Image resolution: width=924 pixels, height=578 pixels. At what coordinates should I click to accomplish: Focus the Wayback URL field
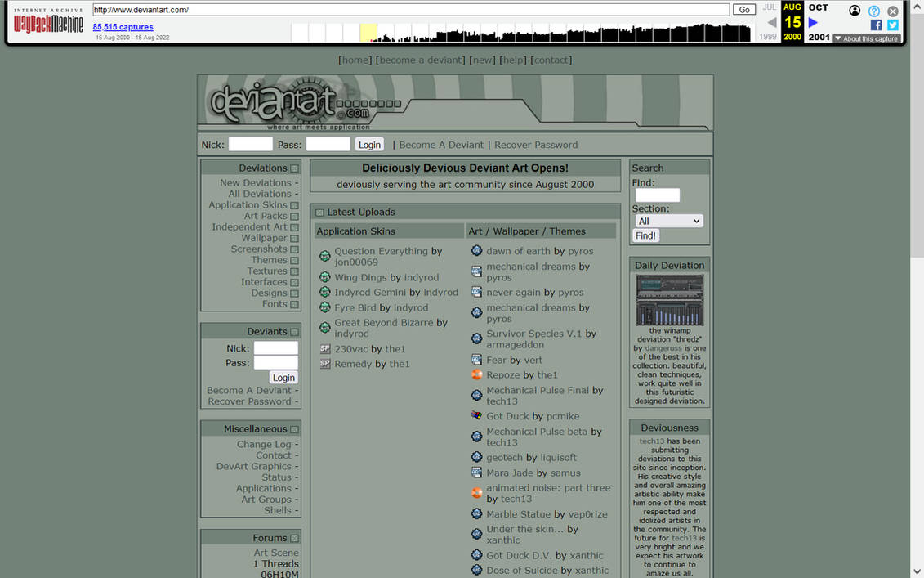coord(411,10)
